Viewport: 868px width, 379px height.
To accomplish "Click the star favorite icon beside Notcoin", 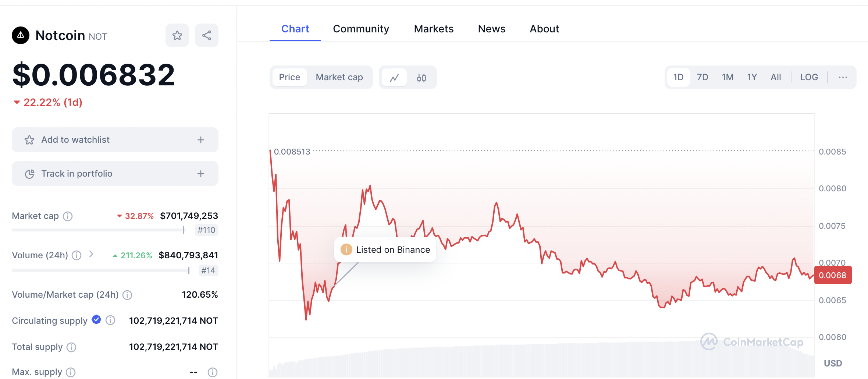I will [177, 36].
